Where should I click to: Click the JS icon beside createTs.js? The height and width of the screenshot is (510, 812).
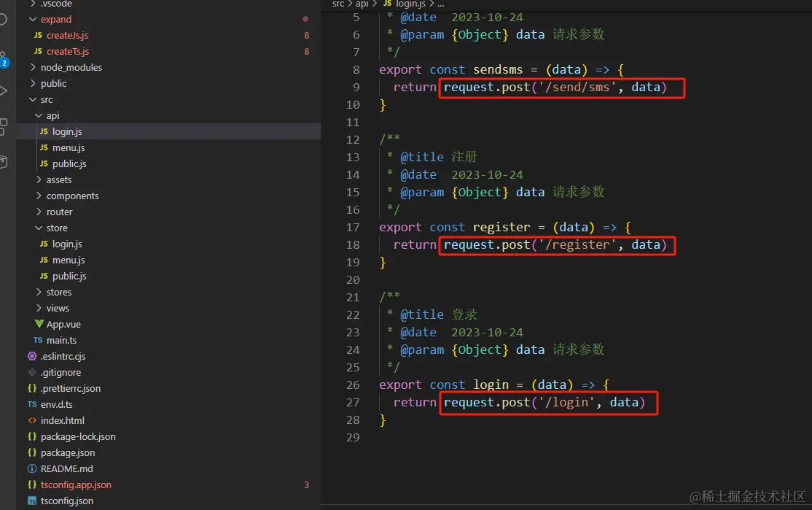(38, 51)
